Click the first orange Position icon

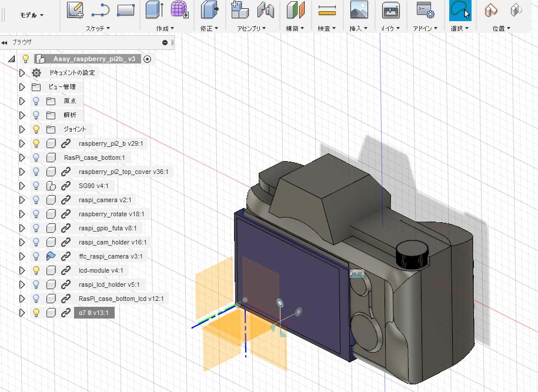pos(491,10)
